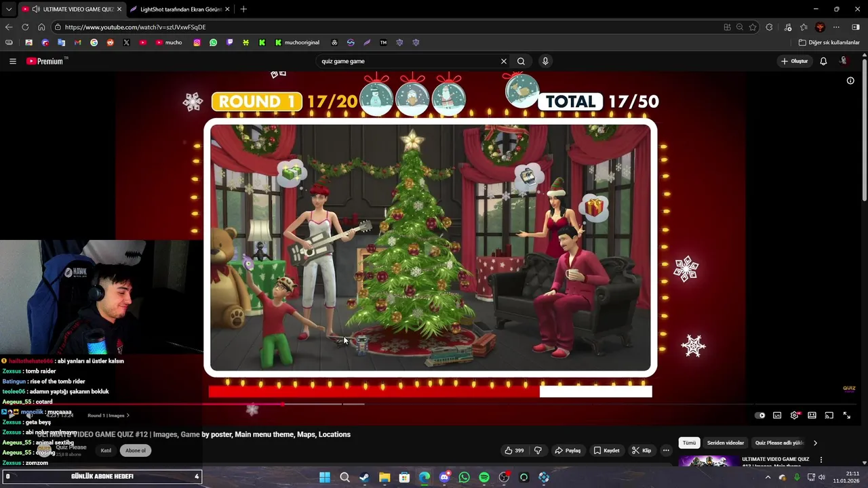The image size is (868, 488).
Task: Open the YouTube account avatar menu
Action: tap(844, 61)
